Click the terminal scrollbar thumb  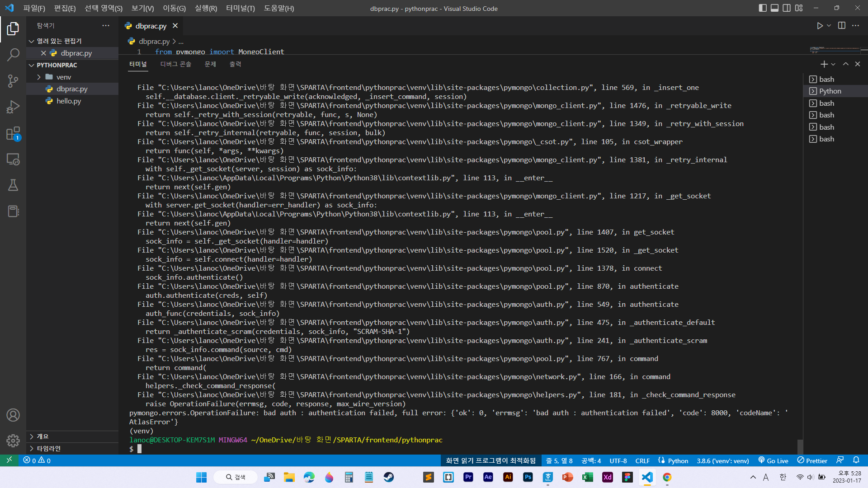pos(800,447)
